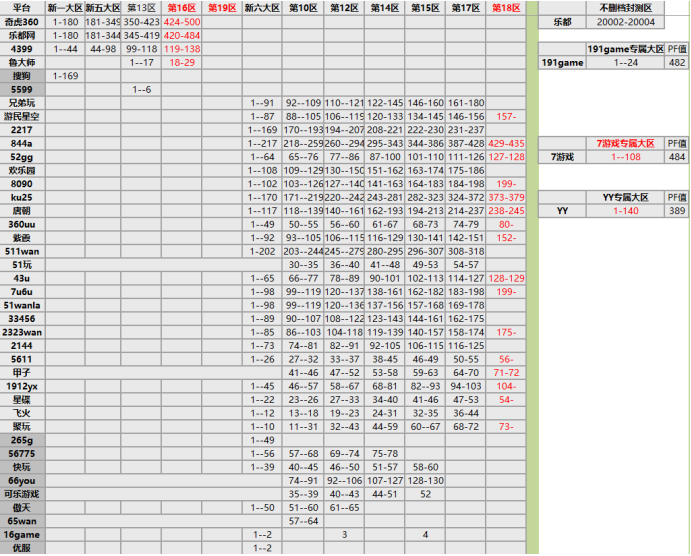
Task: Click the "191game专属大区" header
Action: coord(625,49)
